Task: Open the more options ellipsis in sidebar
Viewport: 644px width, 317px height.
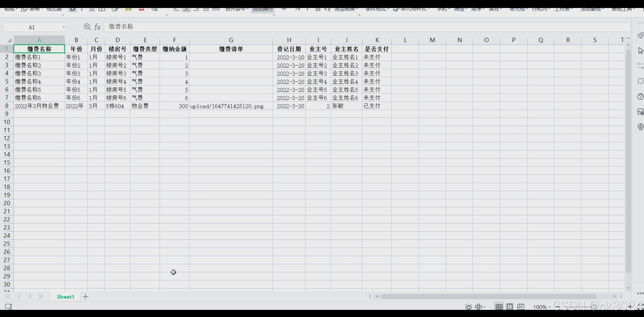Action: [x=640, y=293]
